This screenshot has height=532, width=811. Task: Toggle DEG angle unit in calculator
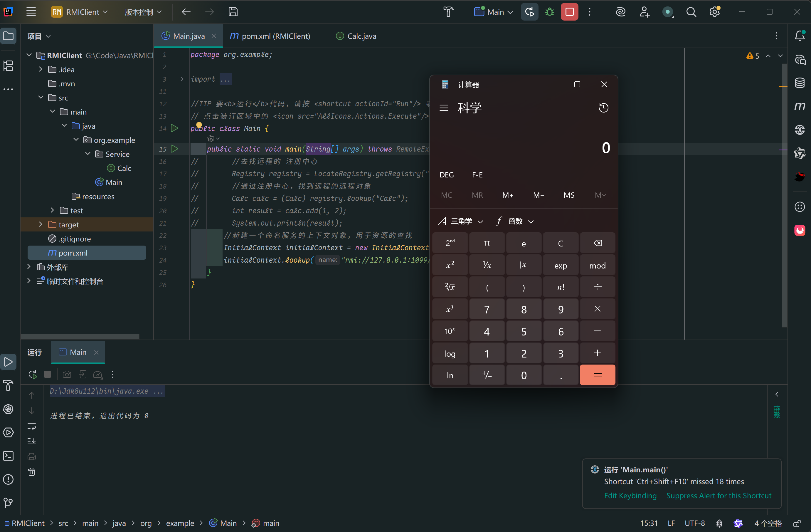pos(446,175)
